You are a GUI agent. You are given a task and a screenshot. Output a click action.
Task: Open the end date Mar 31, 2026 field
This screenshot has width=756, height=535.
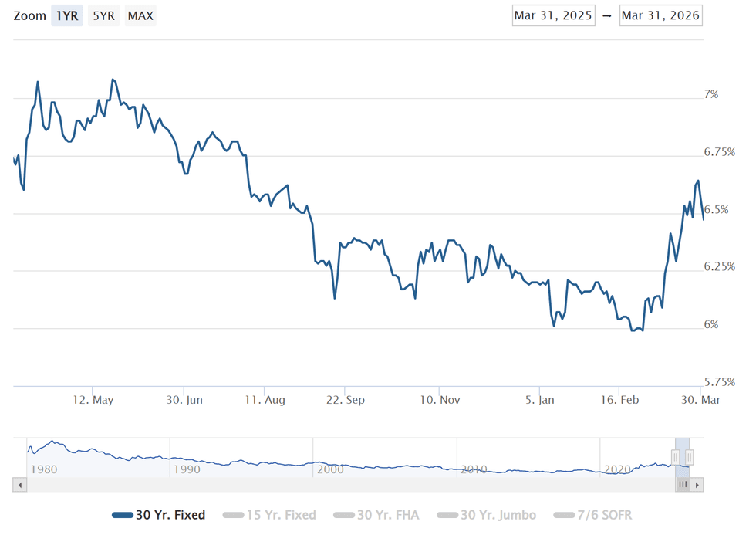pos(660,15)
